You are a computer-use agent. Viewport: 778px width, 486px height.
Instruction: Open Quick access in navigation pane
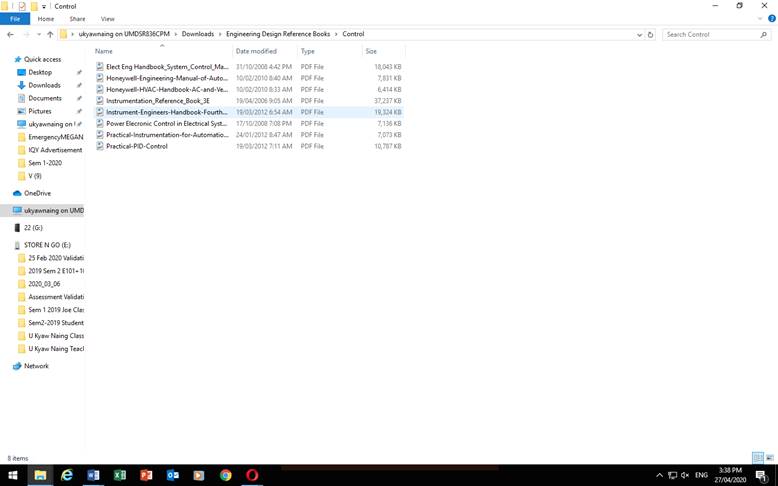point(43,59)
